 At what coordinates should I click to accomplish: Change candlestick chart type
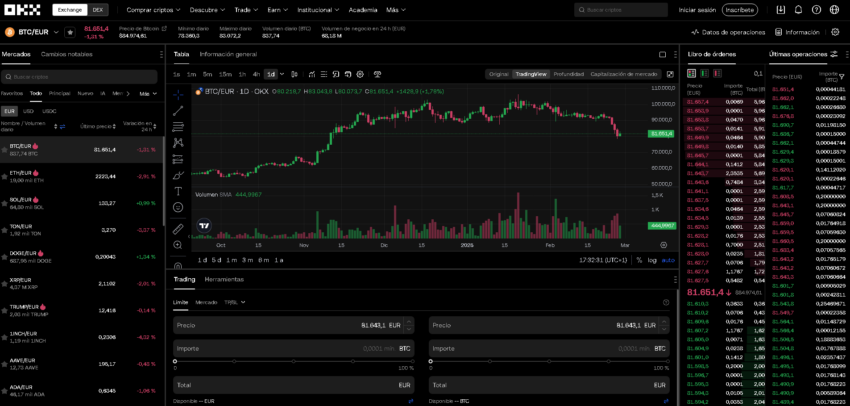point(294,74)
